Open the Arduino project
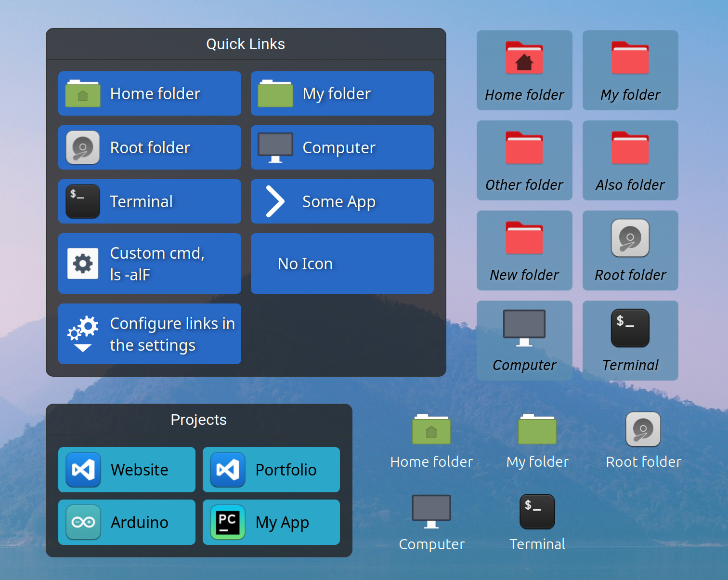The image size is (728, 580). 127,522
